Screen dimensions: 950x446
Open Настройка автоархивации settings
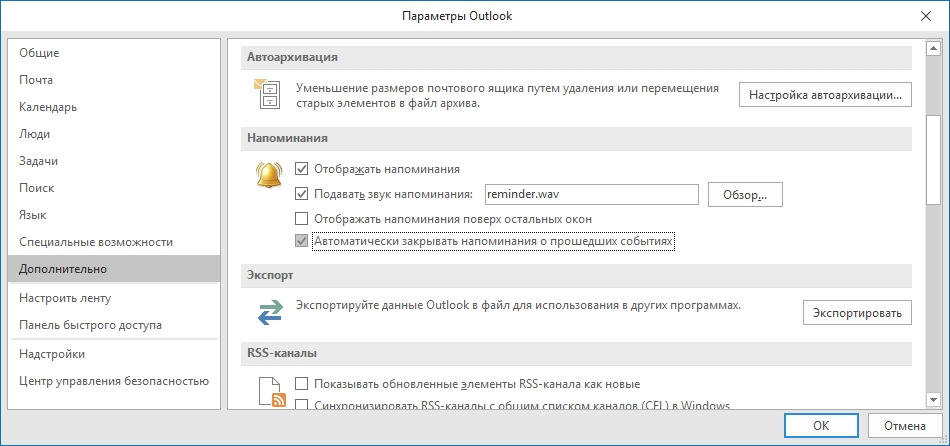[825, 95]
